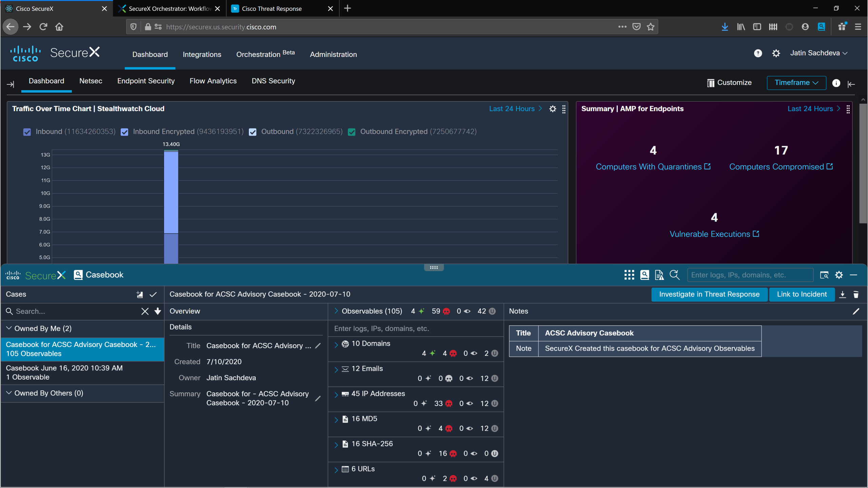Switch to the Netsec dashboard tab

tap(91, 81)
